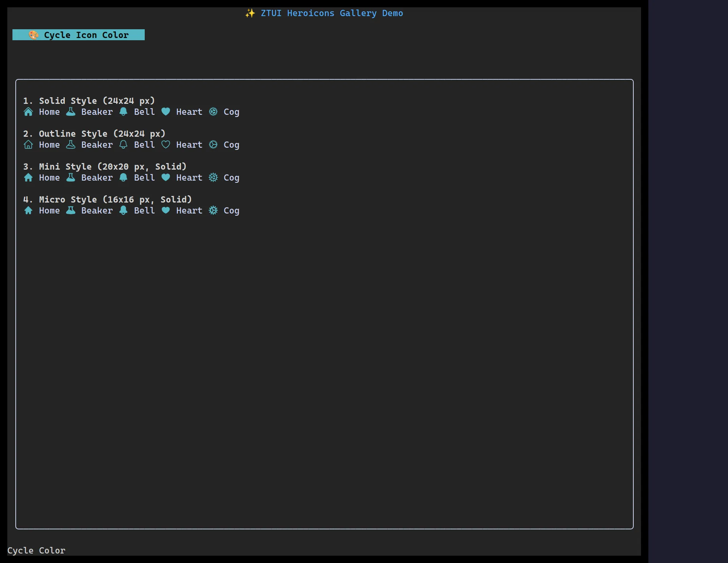Click the Mini Style Bell icon
This screenshot has height=563, width=728.
click(x=124, y=177)
